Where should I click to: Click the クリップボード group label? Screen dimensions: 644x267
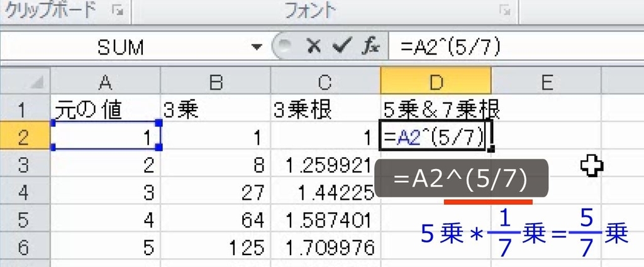pos(50,11)
